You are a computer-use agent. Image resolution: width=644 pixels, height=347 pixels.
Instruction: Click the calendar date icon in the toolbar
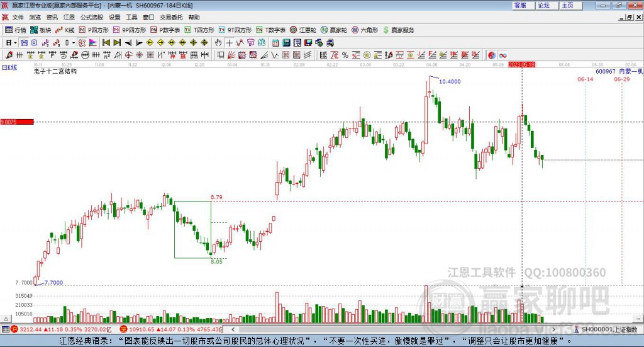coord(275,43)
